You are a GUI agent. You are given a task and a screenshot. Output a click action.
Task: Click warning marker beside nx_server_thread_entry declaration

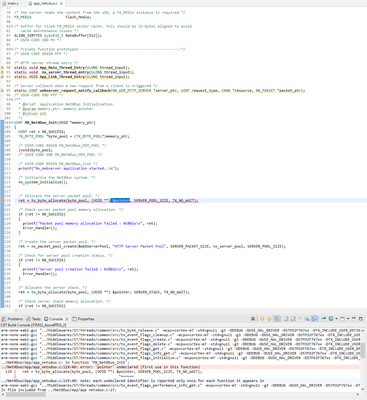(x=3, y=72)
